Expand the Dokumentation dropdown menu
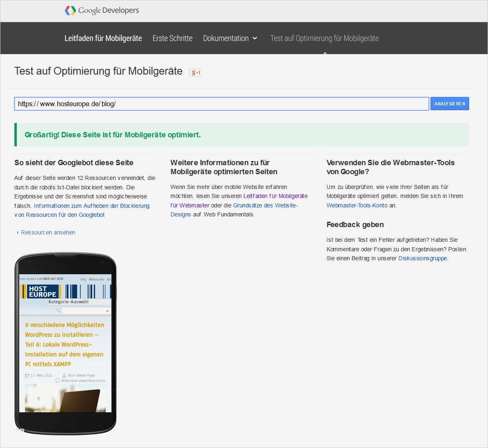This screenshot has width=488, height=448. point(230,38)
